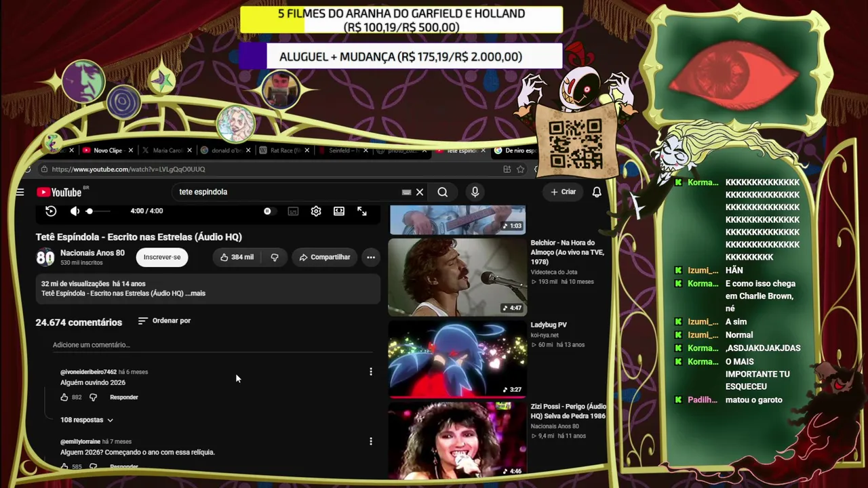Go to the YouTube home logo
The width and height of the screenshot is (868, 488).
[59, 192]
